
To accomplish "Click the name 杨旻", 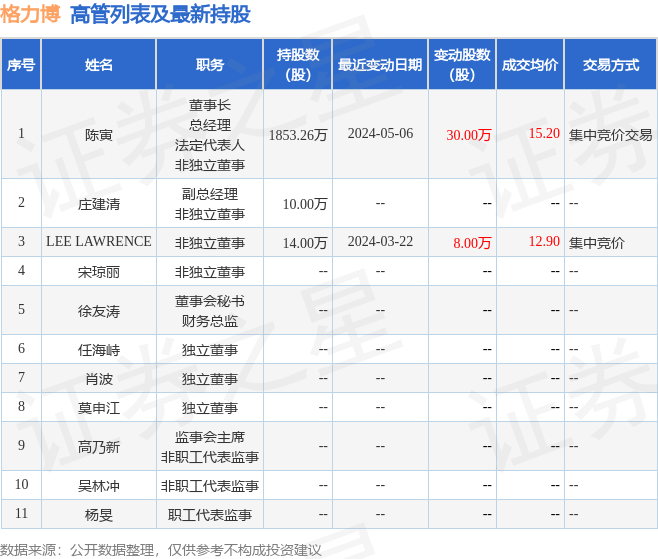I will [x=99, y=515].
